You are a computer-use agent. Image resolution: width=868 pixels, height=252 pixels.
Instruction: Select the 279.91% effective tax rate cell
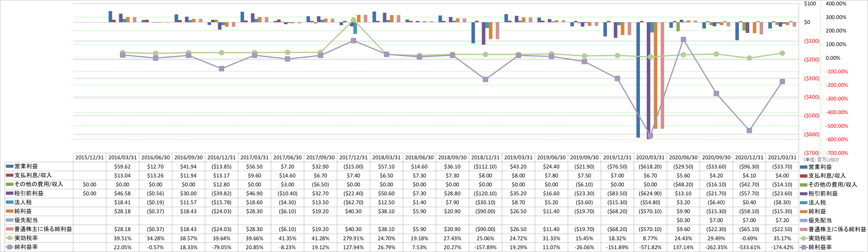point(353,238)
